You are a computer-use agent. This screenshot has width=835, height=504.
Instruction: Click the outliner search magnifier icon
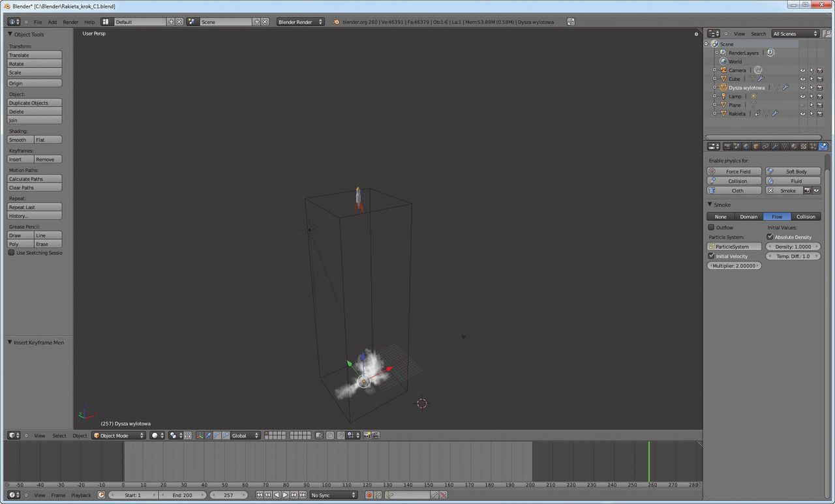[827, 33]
